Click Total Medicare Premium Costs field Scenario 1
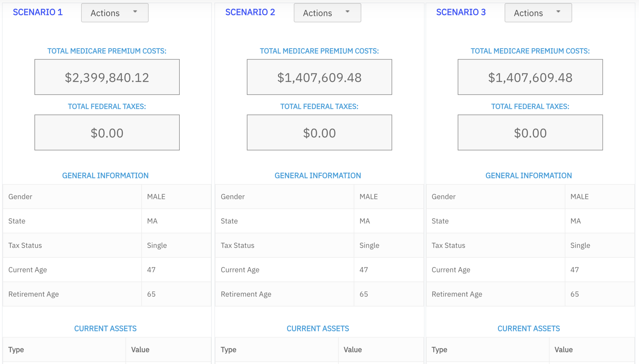This screenshot has height=364, width=639. coord(107,77)
